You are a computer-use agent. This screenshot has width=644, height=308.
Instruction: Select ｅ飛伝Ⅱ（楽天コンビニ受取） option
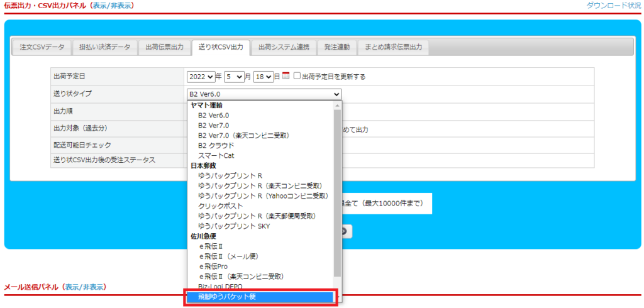[x=262, y=276]
